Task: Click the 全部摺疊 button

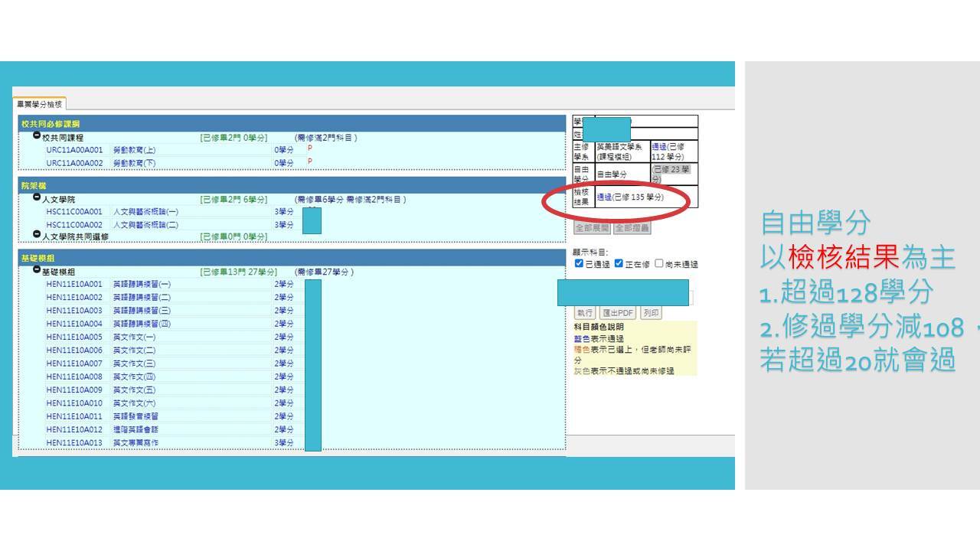Action: [632, 228]
